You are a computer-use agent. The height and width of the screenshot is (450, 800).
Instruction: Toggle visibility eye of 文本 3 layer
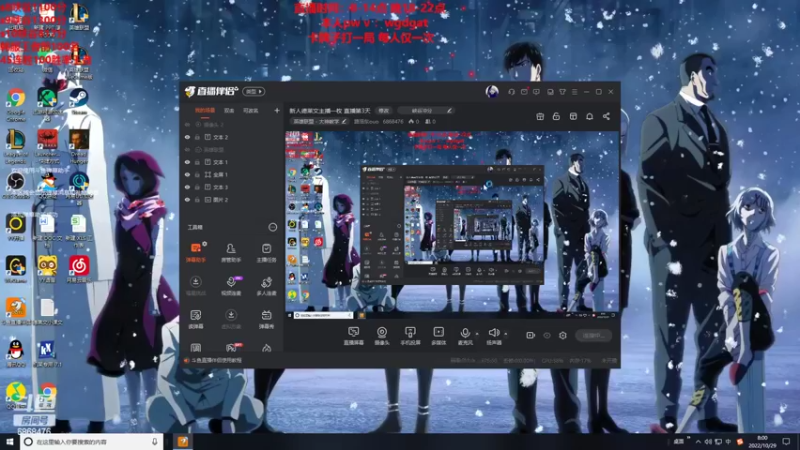[187, 187]
